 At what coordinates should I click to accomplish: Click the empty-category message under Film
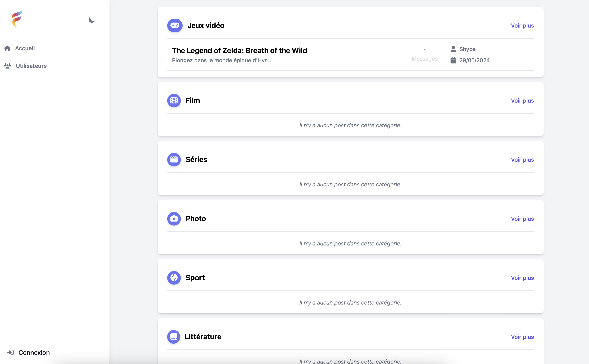click(350, 125)
